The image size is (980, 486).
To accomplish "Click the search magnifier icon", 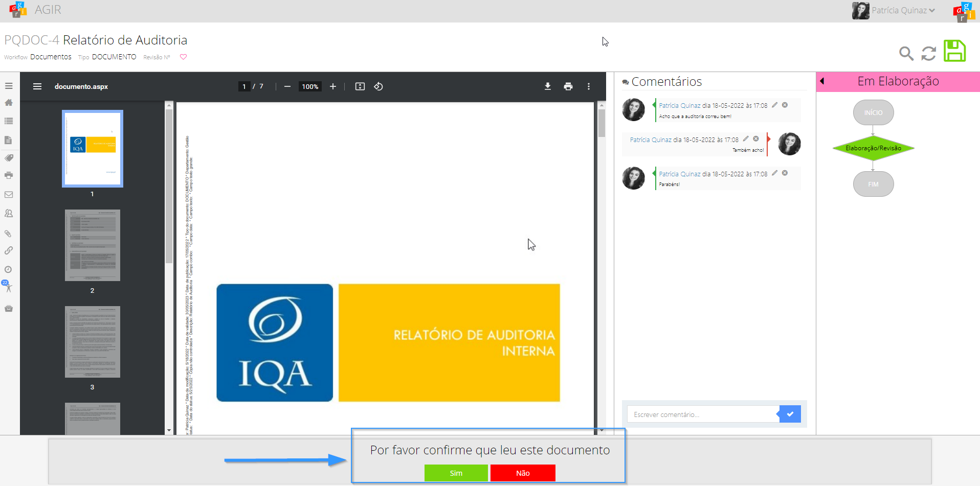I will point(906,53).
